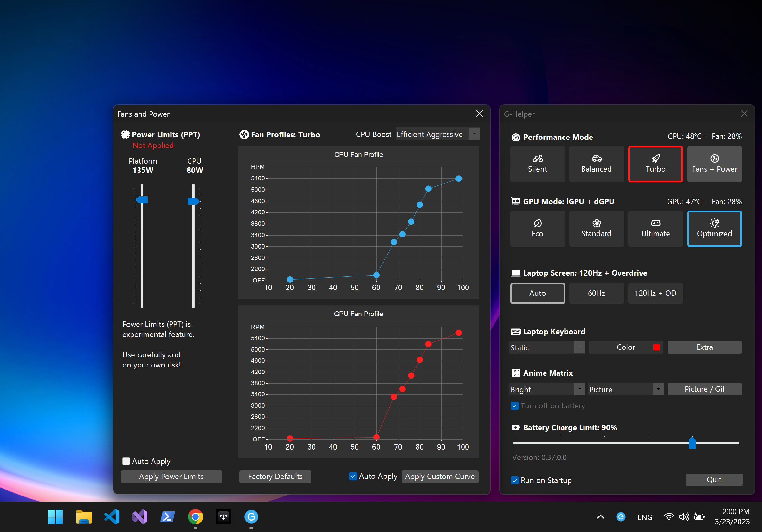The width and height of the screenshot is (762, 532).
Task: Click the red keyboard color swatch
Action: tap(656, 347)
